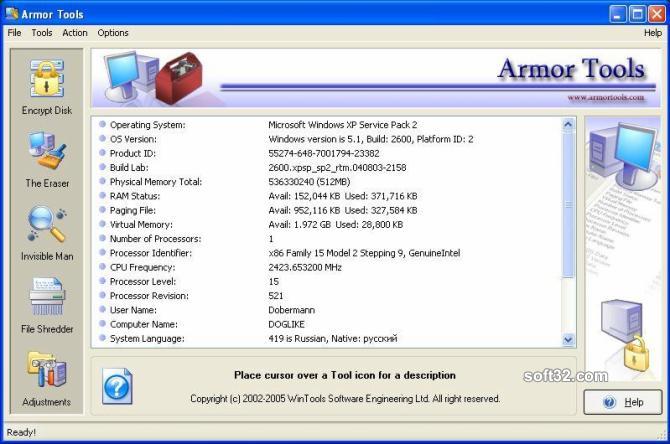Click the CPU frequency value 2423.653200 MHz
This screenshot has width=670, height=444.
coord(305,267)
